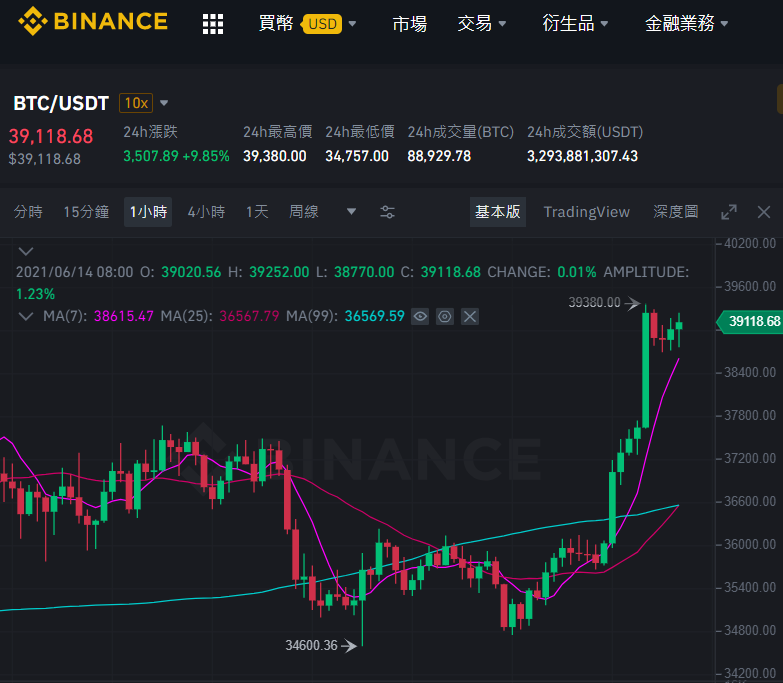Switch to 基本版 basic chart
This screenshot has height=683, width=783.
[x=498, y=212]
